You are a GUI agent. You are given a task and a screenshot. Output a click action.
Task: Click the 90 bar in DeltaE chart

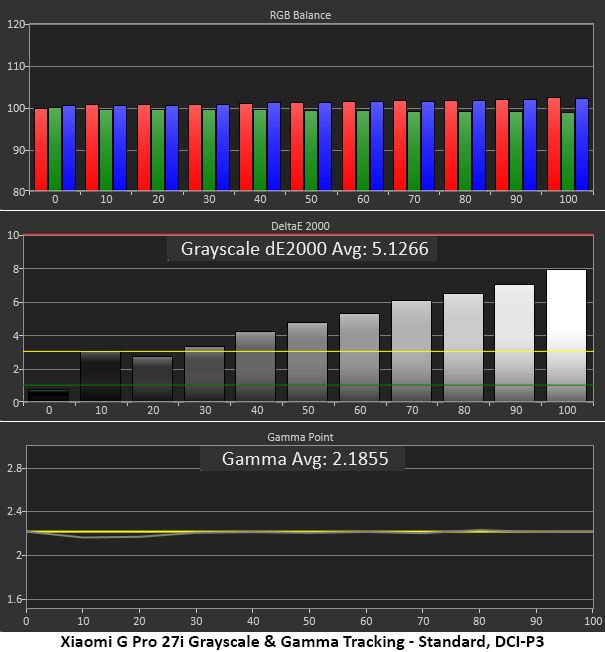(x=514, y=343)
